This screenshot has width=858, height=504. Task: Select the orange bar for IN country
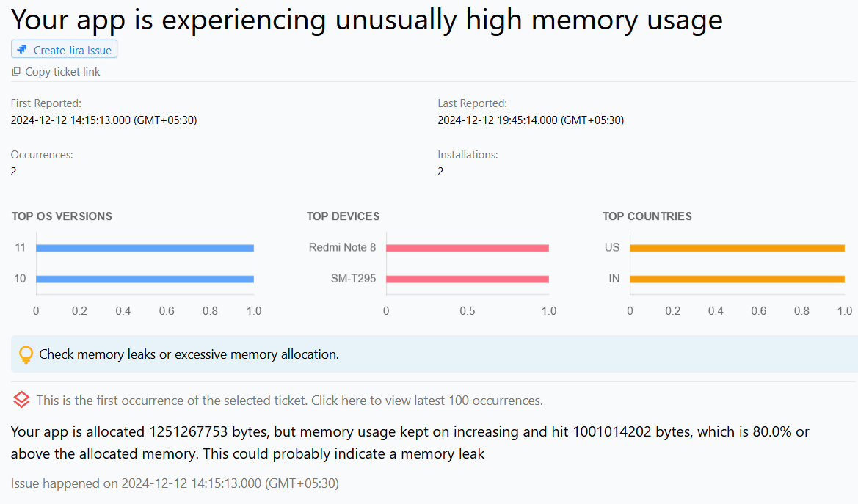click(738, 279)
